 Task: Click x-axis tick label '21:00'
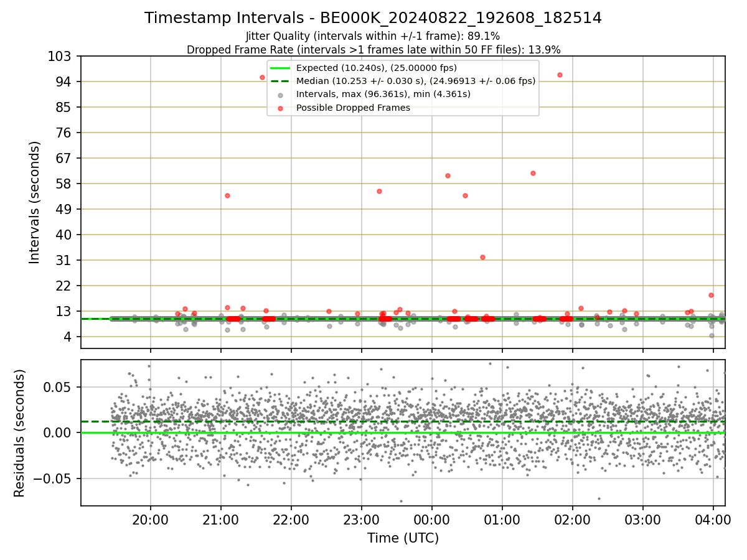point(221,520)
